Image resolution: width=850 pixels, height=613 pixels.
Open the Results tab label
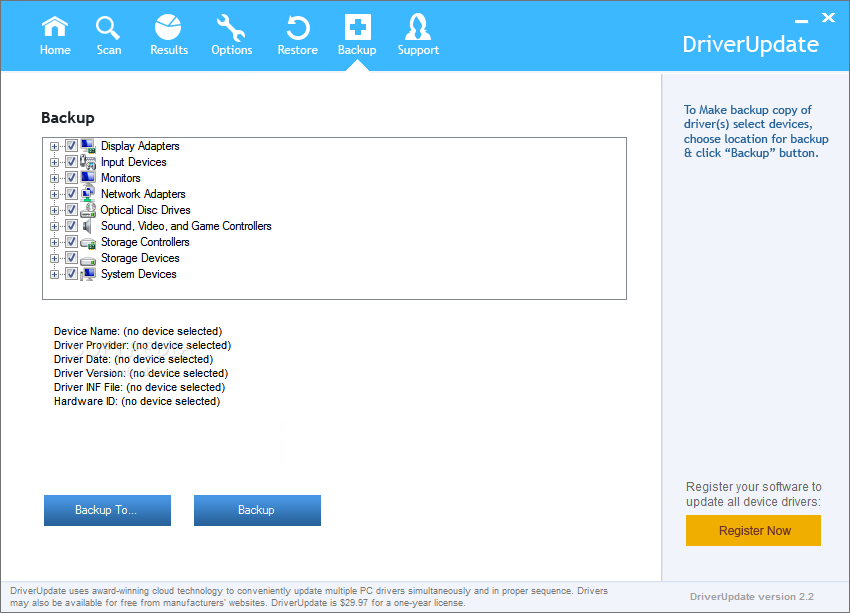pyautogui.click(x=169, y=50)
